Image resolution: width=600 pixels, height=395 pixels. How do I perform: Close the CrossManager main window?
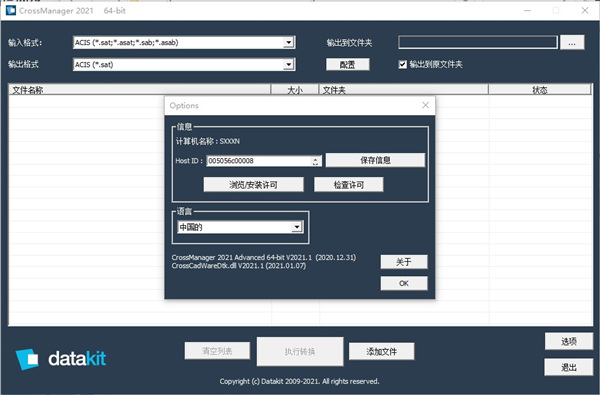(585, 10)
